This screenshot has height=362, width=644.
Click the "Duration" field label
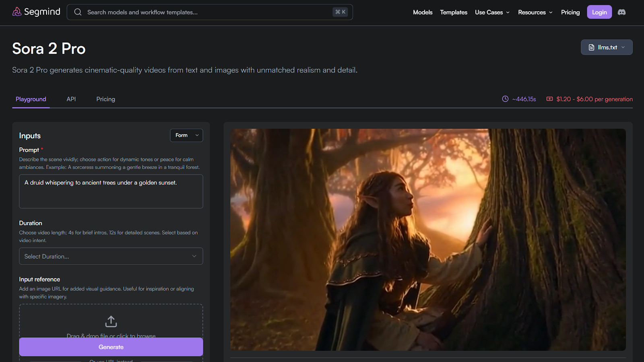(31, 223)
